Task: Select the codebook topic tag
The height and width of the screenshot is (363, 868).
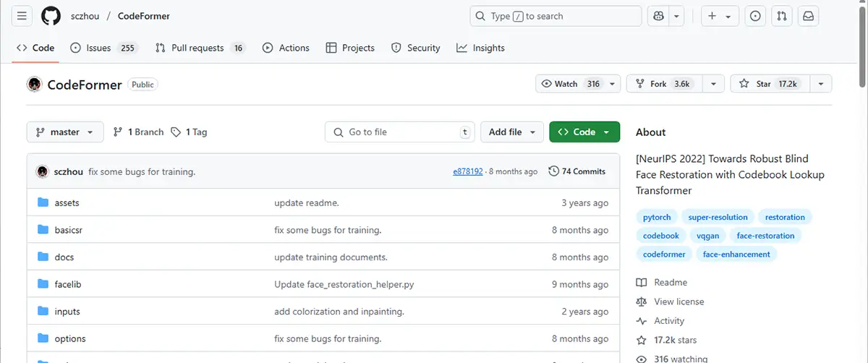Action: [x=661, y=236]
